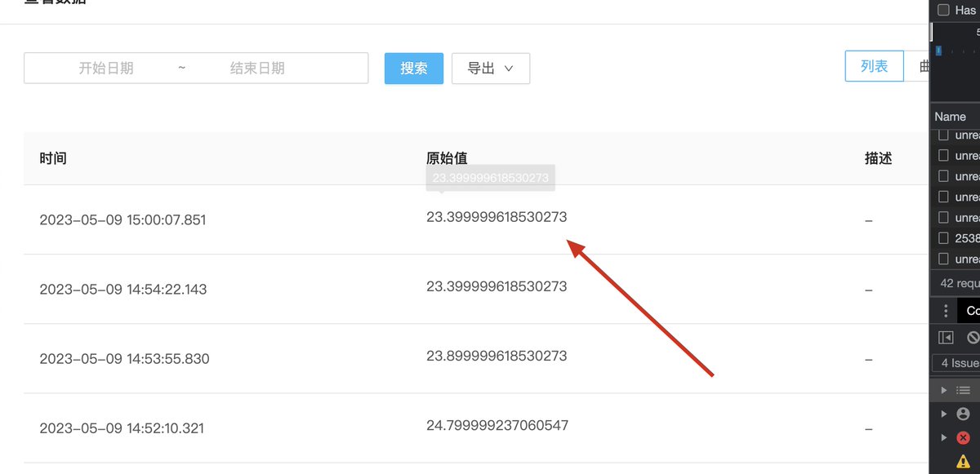Image resolution: width=980 pixels, height=474 pixels.
Task: Click the 描述 column header
Action: coord(878,158)
